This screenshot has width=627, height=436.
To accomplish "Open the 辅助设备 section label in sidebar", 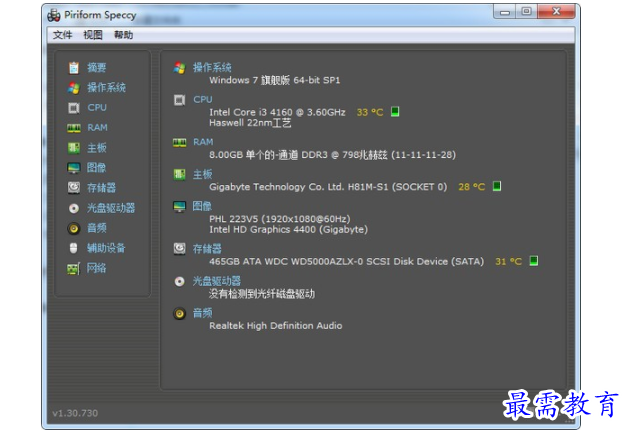I will [x=106, y=248].
